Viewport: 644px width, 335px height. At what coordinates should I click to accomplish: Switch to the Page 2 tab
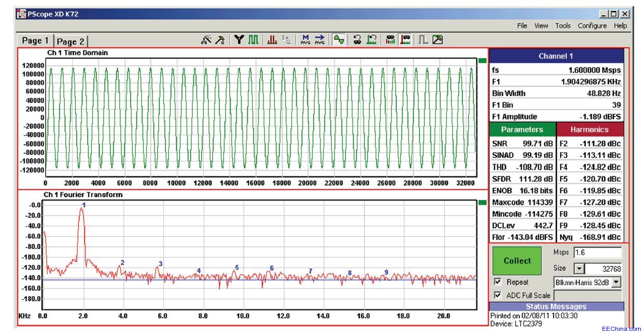tap(71, 41)
